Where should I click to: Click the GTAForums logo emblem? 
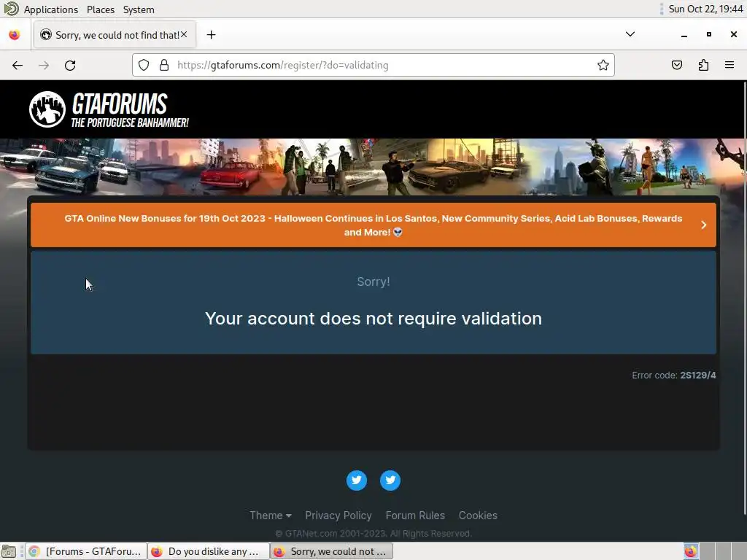pos(47,109)
